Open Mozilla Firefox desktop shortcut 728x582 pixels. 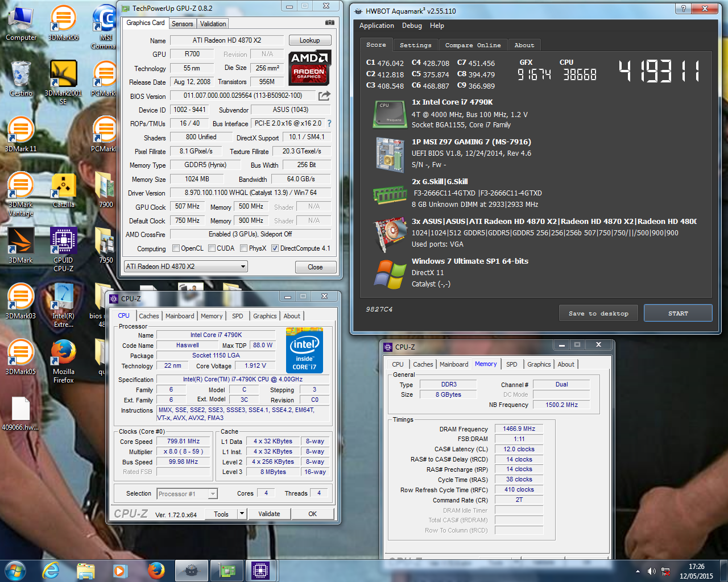coord(63,361)
